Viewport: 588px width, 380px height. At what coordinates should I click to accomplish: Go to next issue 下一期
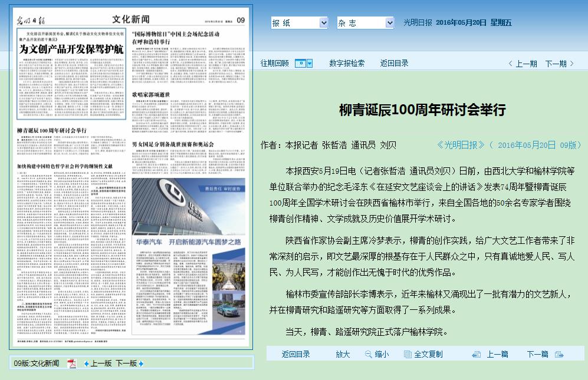556,64
